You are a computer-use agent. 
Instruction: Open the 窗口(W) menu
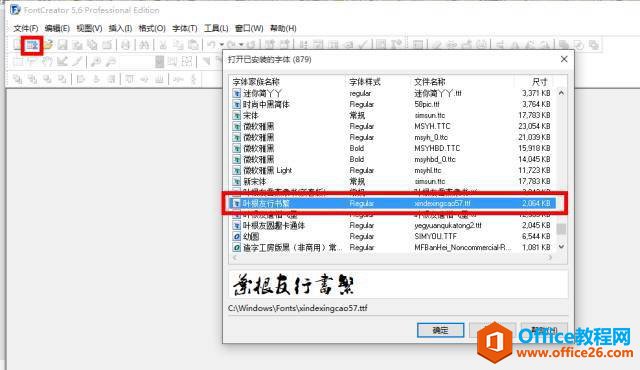tap(249, 28)
